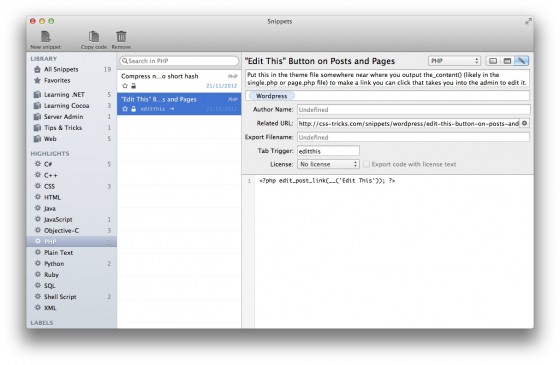
Task: Select the JavaScript highlight group
Action: pyautogui.click(x=71, y=220)
